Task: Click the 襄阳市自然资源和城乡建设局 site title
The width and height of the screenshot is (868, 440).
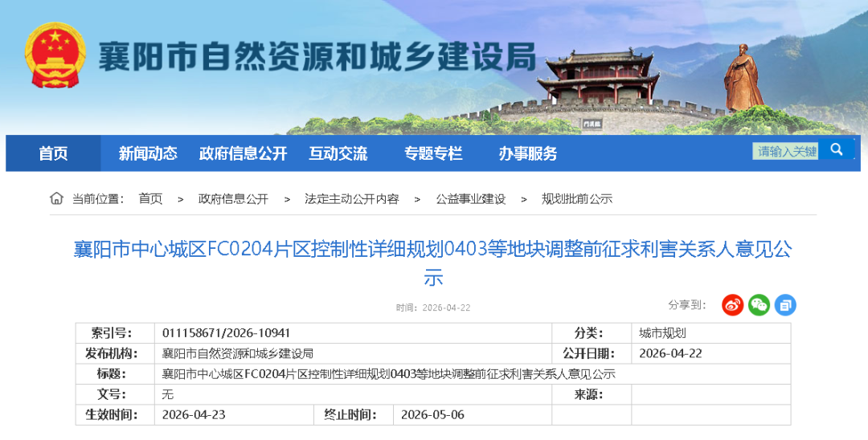Action: pos(316,58)
